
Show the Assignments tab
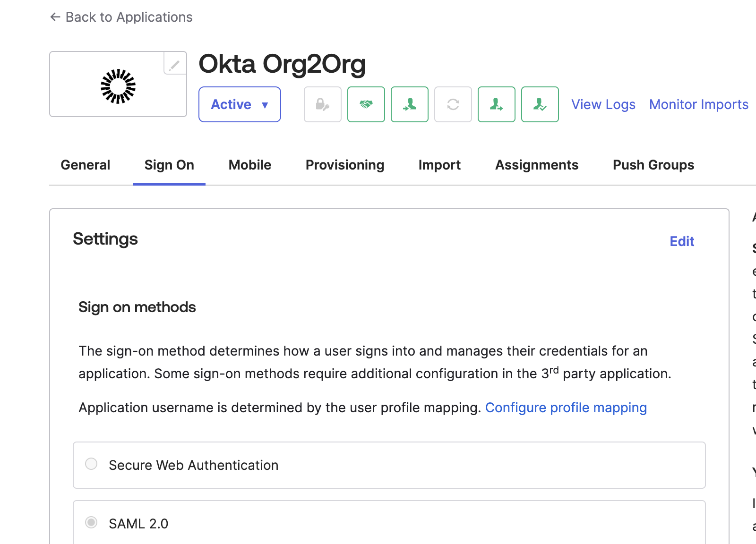[537, 165]
